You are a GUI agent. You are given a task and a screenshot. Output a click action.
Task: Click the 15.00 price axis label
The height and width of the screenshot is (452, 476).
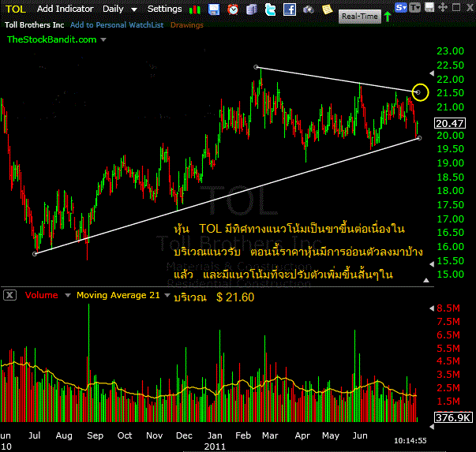pyautogui.click(x=450, y=275)
